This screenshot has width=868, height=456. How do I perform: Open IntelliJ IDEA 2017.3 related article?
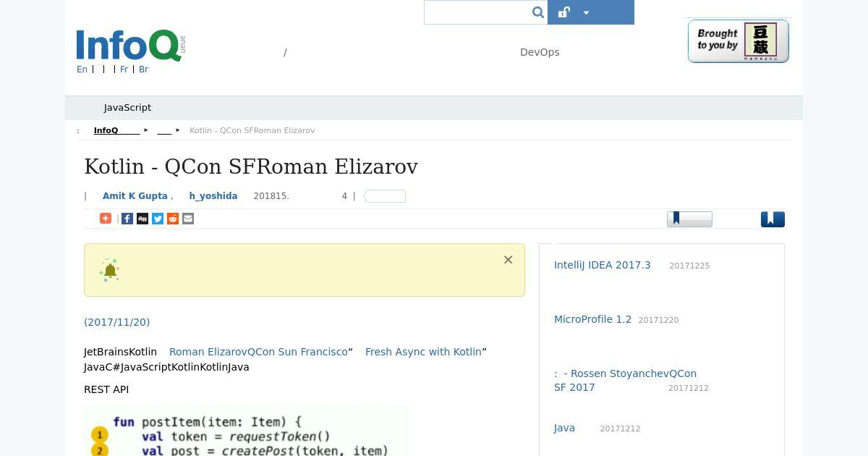(603, 265)
